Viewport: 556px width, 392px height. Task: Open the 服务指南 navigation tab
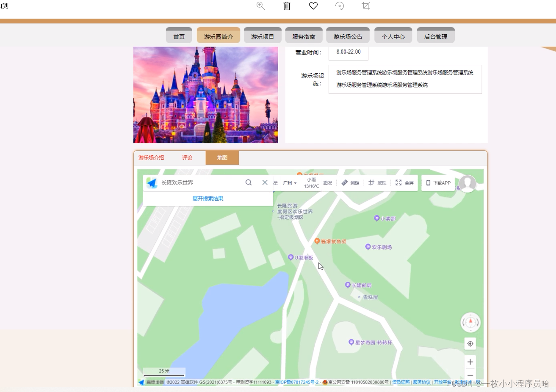(x=304, y=36)
